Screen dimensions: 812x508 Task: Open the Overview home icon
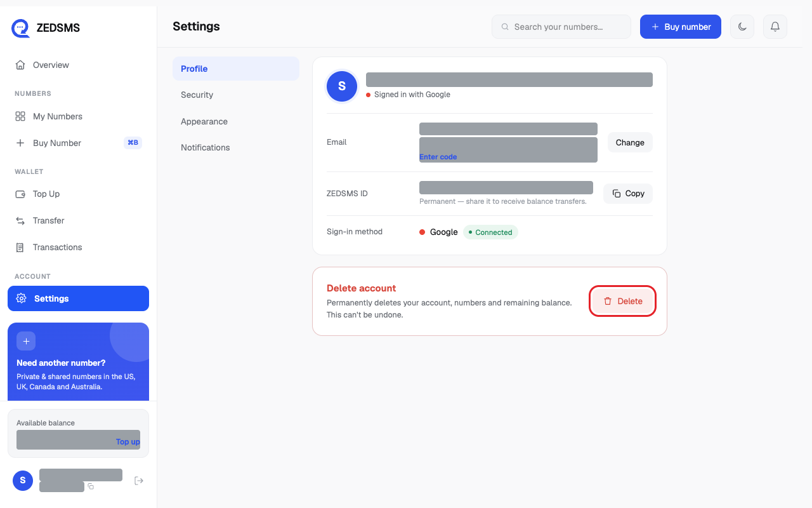(20, 65)
